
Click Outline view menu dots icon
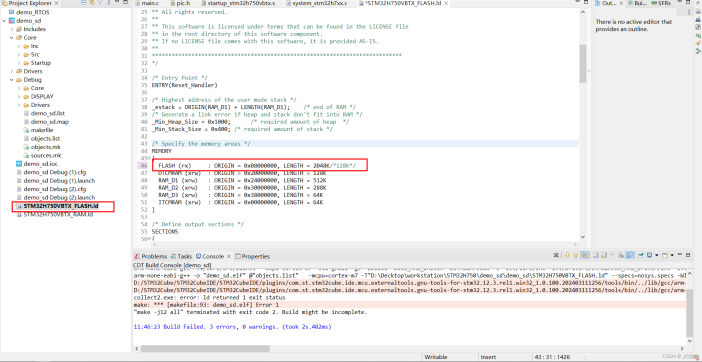(x=689, y=12)
